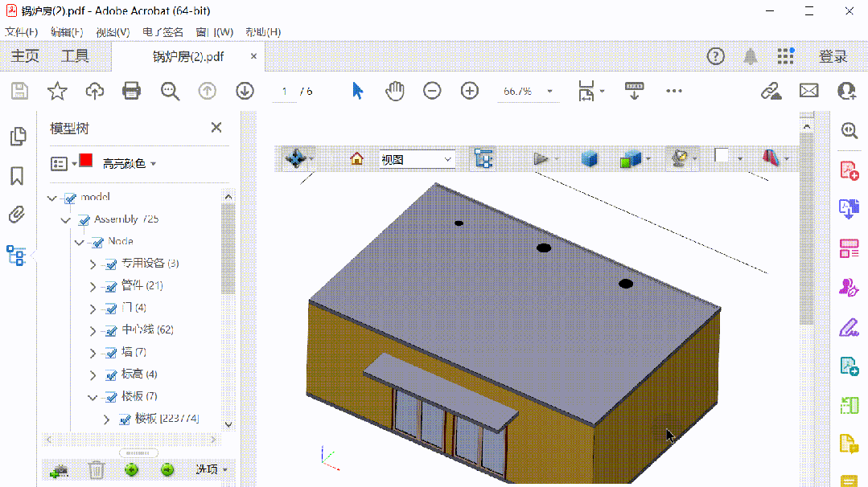Expand the 专用设备 (3) tree node
The width and height of the screenshot is (868, 487).
coord(93,264)
